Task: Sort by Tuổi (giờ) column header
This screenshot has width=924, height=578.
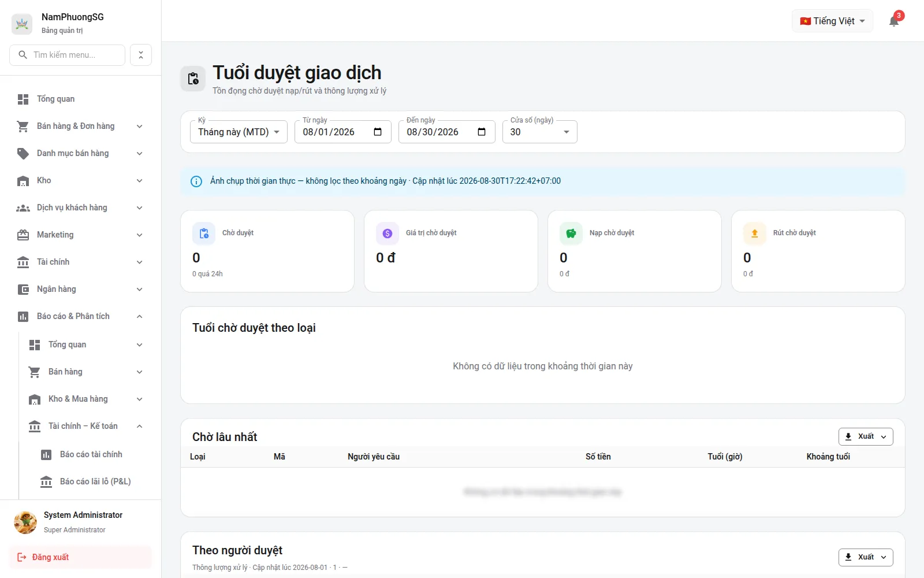Action: (725, 457)
